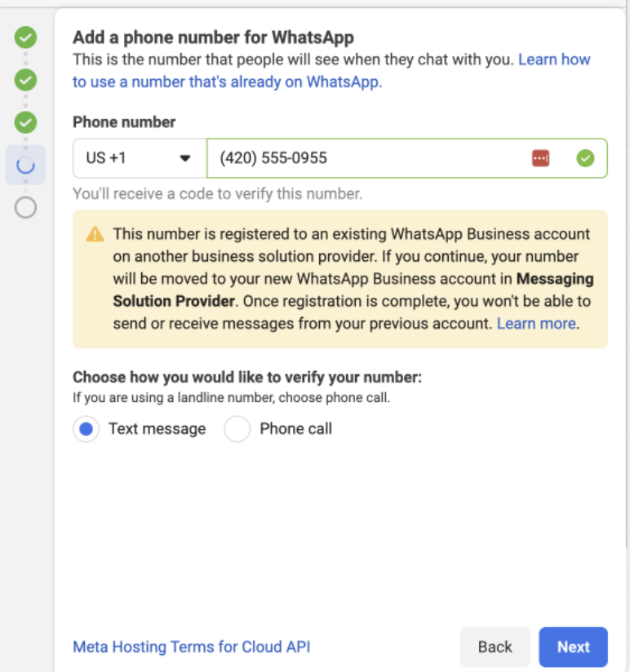Viewport: 630px width, 672px height.
Task: Click the green validation check in phone field
Action: click(x=585, y=158)
